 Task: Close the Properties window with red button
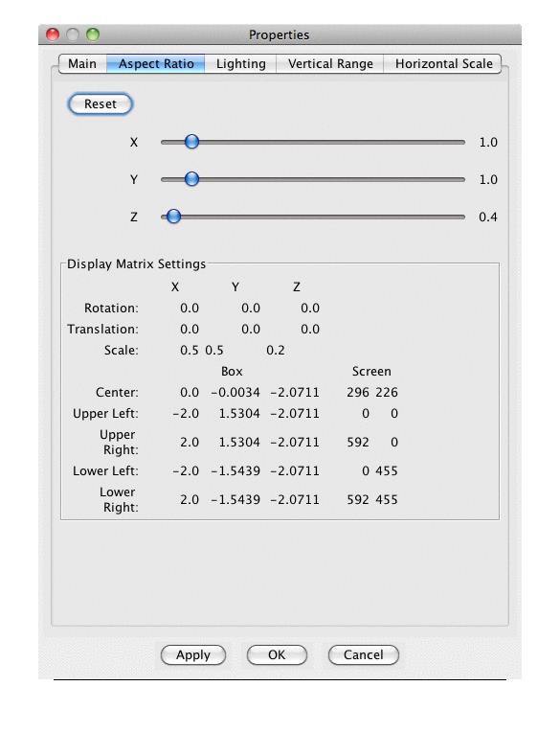tap(53, 34)
